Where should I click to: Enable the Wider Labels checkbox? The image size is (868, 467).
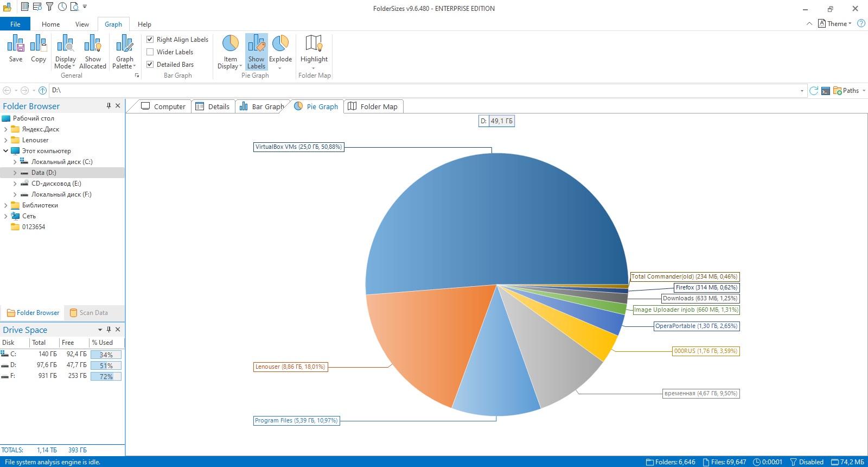click(x=150, y=52)
